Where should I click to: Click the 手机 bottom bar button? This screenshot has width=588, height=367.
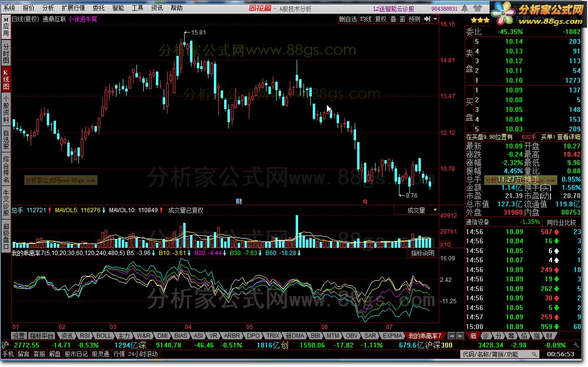point(8,354)
